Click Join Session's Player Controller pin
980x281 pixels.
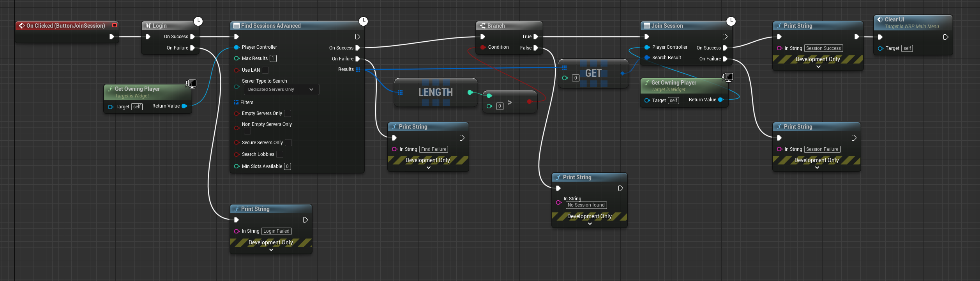647,47
